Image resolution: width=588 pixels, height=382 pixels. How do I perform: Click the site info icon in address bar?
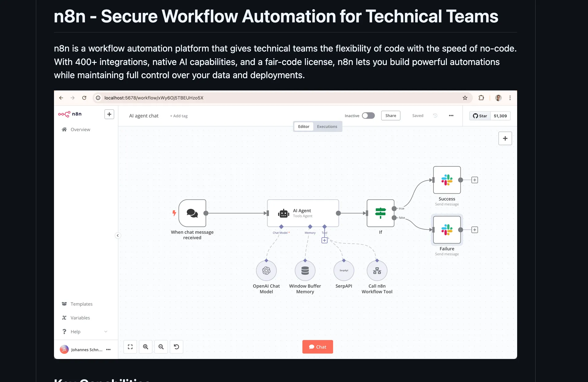point(98,98)
